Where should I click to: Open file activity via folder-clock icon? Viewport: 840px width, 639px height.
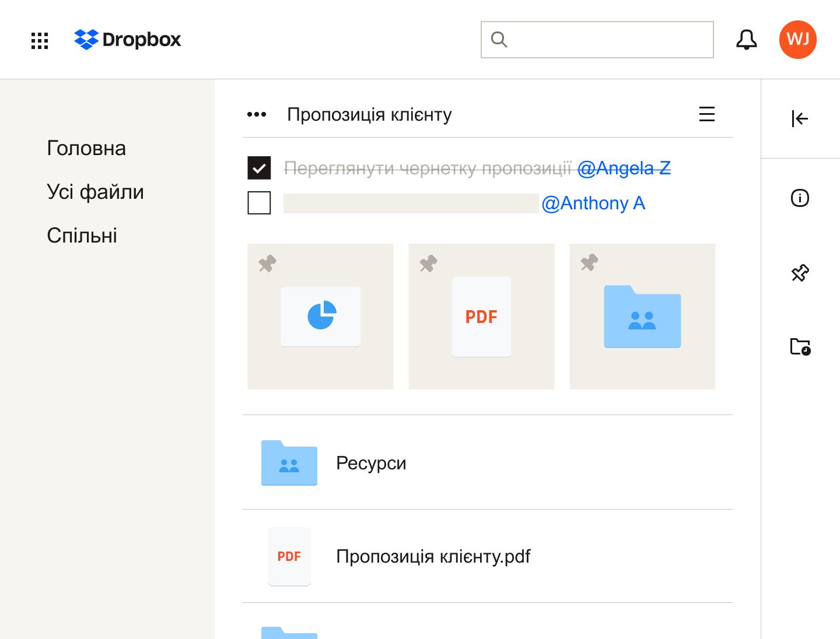800,346
